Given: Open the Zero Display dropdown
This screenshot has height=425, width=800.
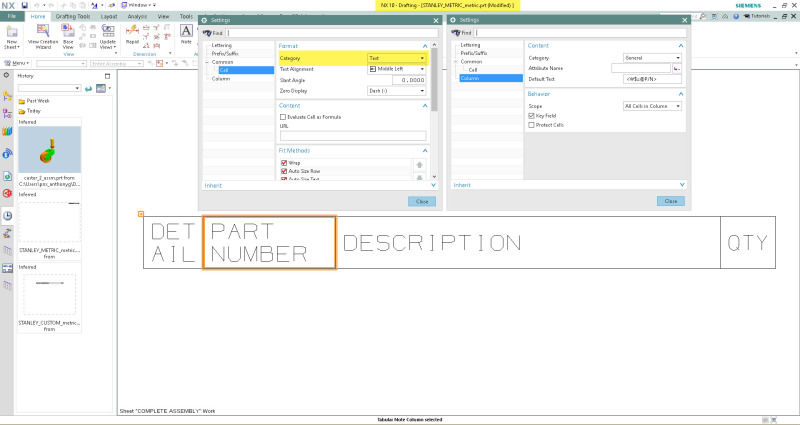Looking at the screenshot, I should pos(396,91).
